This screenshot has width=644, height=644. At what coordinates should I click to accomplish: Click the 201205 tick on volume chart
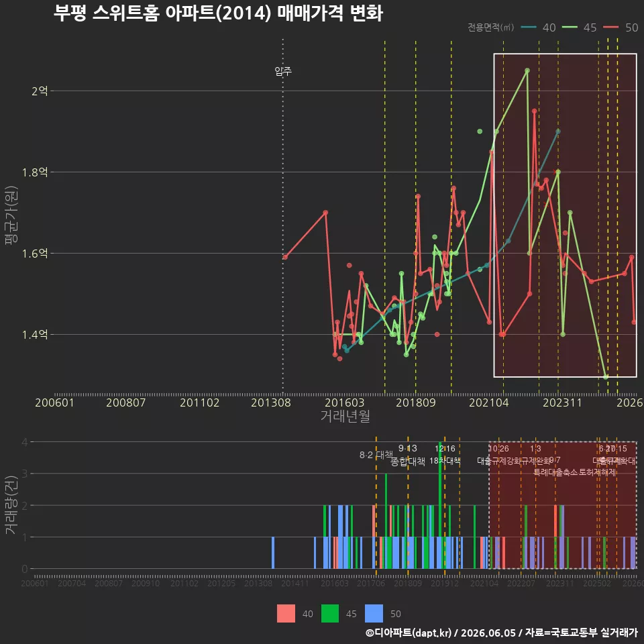coord(221,583)
